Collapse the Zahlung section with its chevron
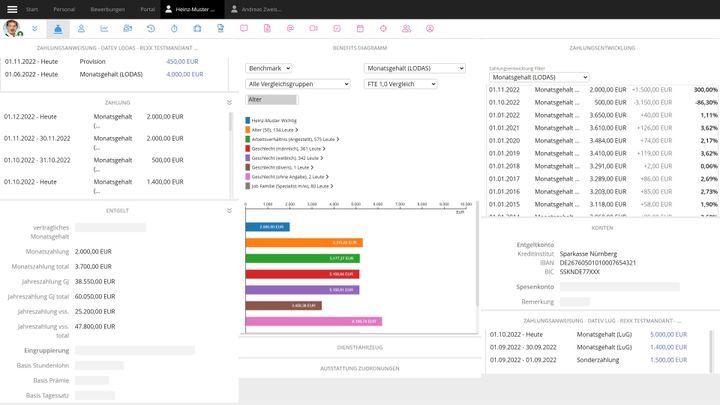The image size is (720, 405). [229, 102]
